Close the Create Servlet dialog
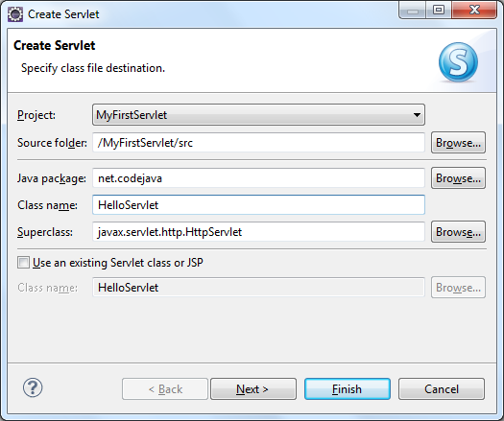The height and width of the screenshot is (421, 504). coord(474,11)
